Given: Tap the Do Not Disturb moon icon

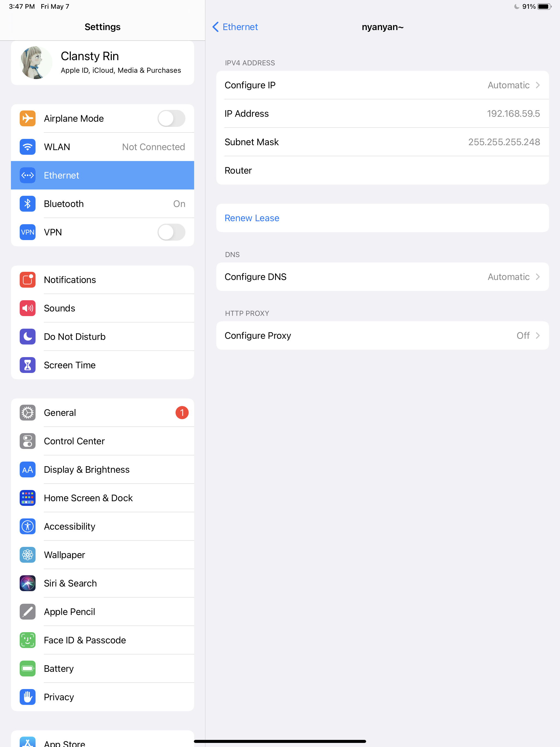Looking at the screenshot, I should click(27, 336).
